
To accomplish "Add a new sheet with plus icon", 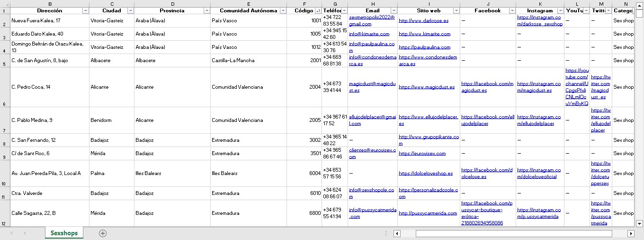I will coord(103,233).
